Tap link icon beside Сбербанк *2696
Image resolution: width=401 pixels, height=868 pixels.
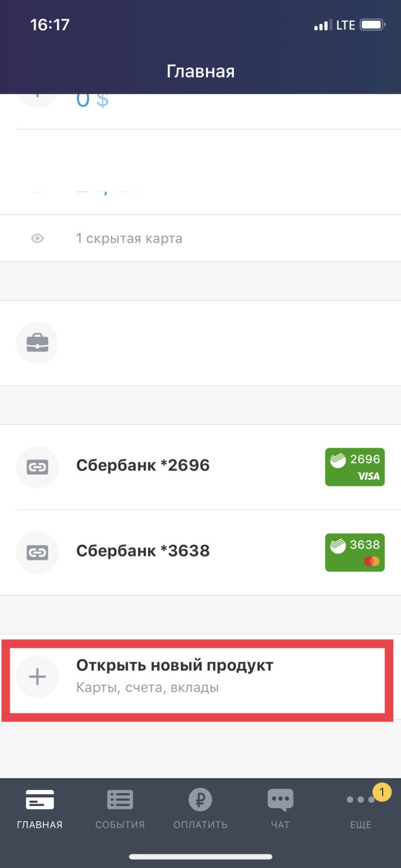point(37,467)
